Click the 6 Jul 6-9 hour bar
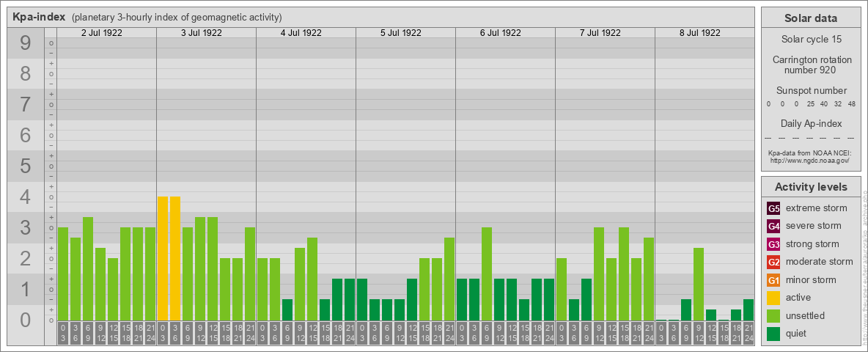The image size is (868, 352). click(487, 274)
